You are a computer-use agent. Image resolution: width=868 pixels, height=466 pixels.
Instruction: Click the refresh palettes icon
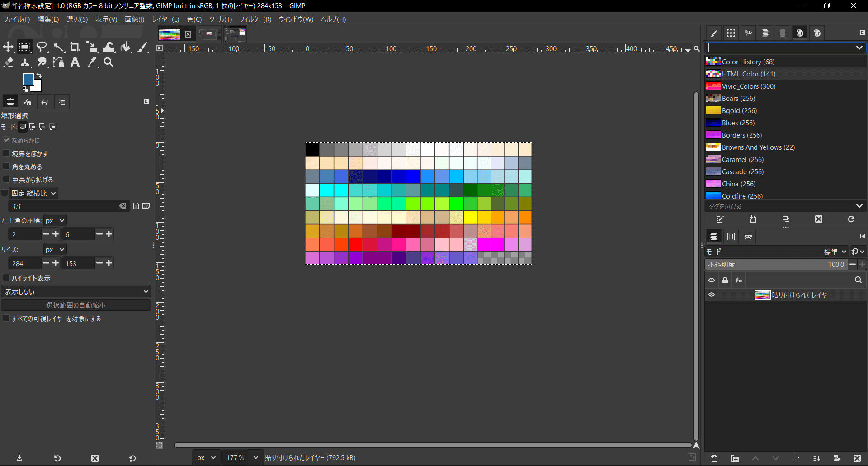[851, 219]
